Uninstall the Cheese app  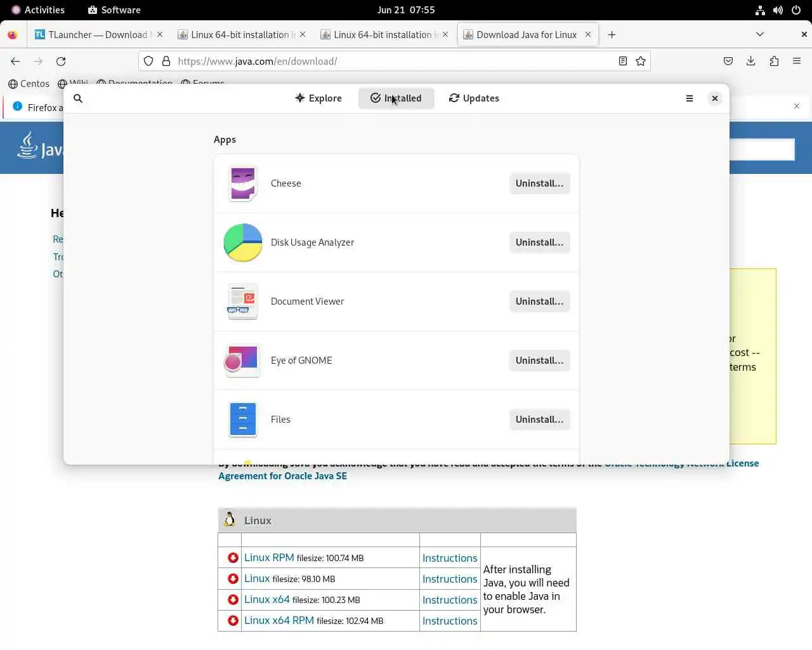(539, 183)
